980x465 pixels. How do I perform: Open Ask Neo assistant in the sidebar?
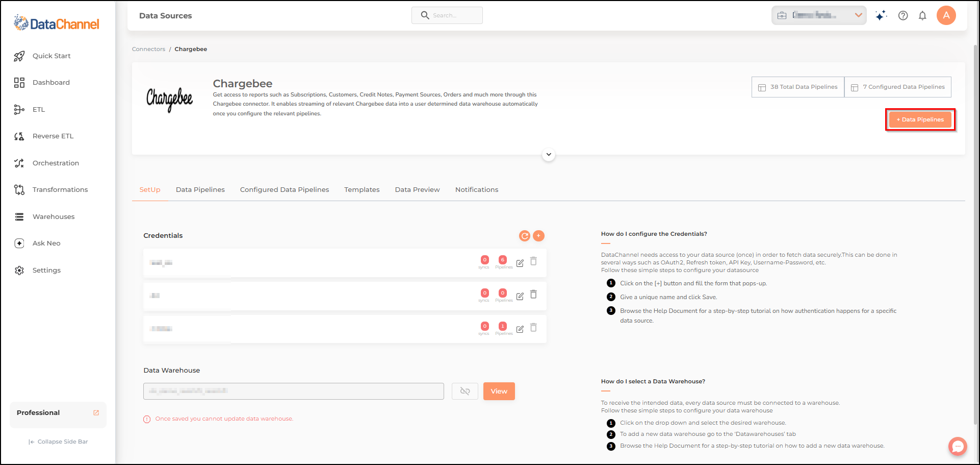46,243
